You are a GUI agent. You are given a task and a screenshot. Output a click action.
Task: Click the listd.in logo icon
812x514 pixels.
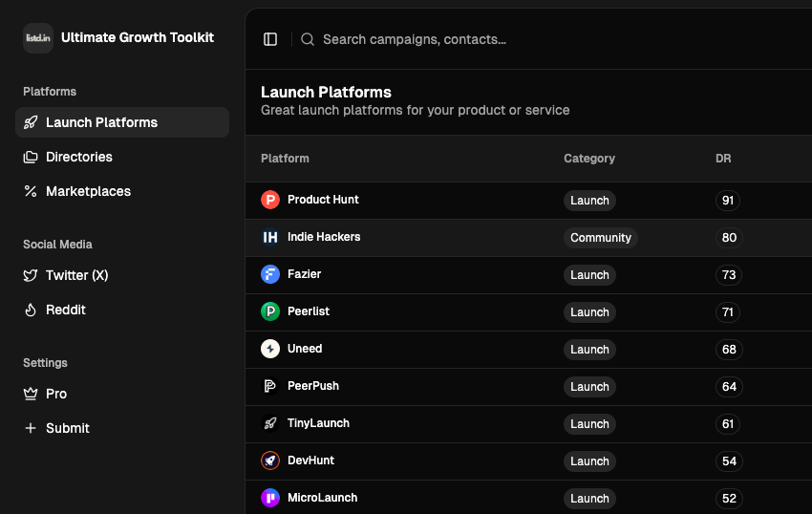tap(38, 38)
